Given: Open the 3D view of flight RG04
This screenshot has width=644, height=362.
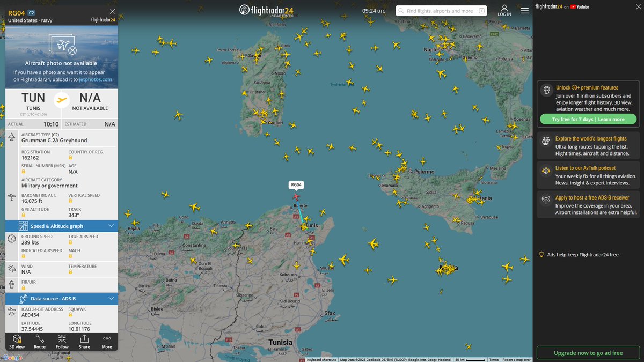Looking at the screenshot, I should click(x=17, y=341).
